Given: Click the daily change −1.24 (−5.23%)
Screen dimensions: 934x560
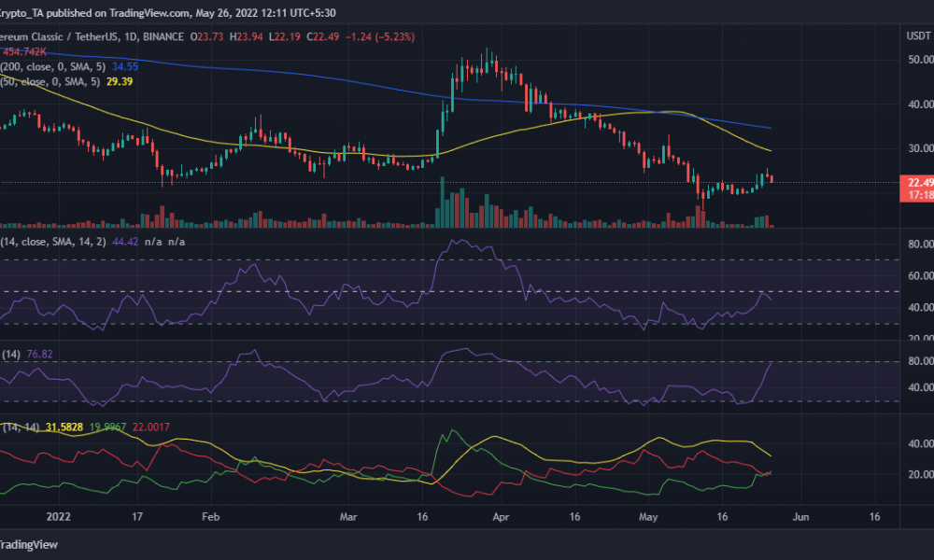Looking at the screenshot, I should (x=380, y=37).
